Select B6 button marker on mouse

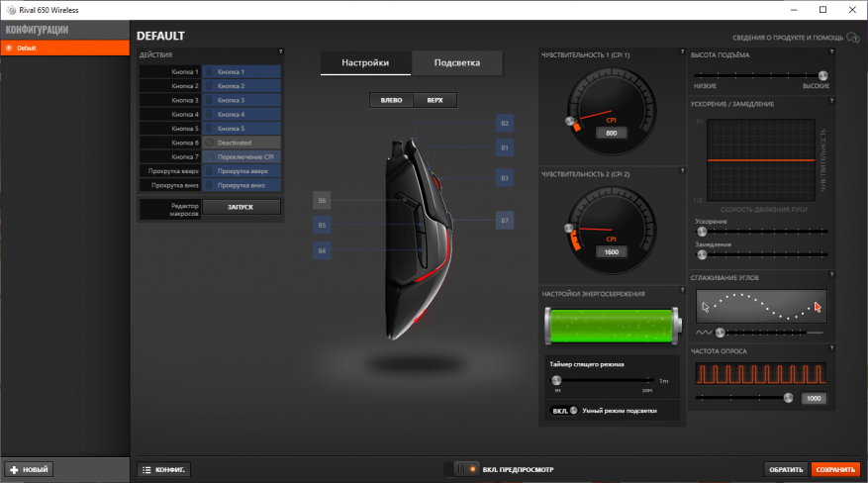coord(322,200)
